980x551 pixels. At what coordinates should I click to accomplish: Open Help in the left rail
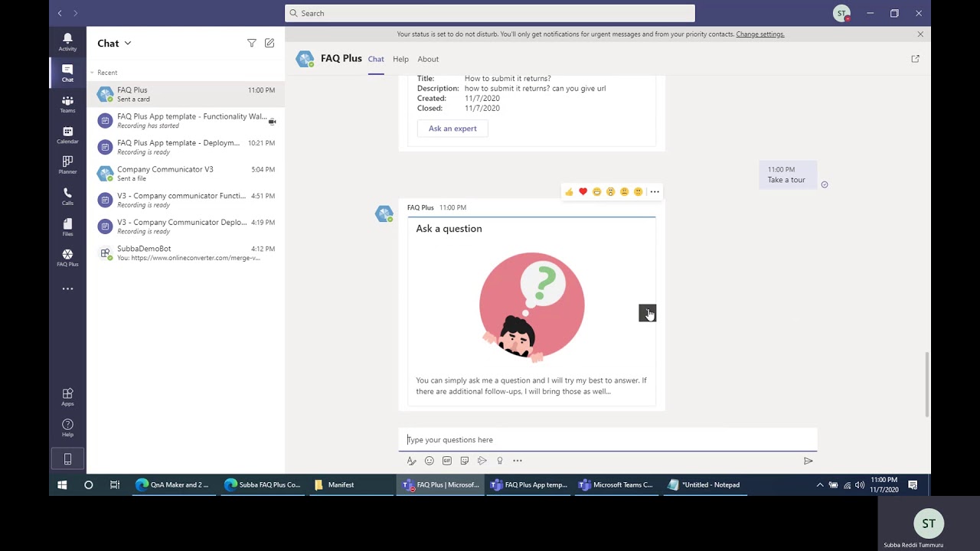click(67, 428)
